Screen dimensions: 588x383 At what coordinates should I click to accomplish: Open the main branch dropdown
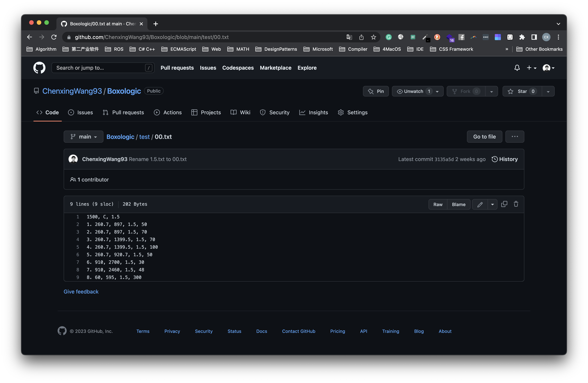click(83, 136)
